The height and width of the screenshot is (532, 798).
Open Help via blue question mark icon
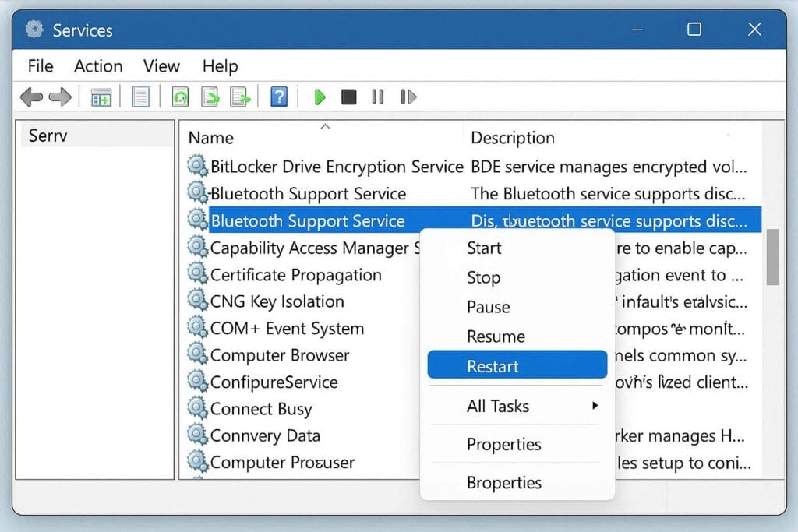coord(279,97)
